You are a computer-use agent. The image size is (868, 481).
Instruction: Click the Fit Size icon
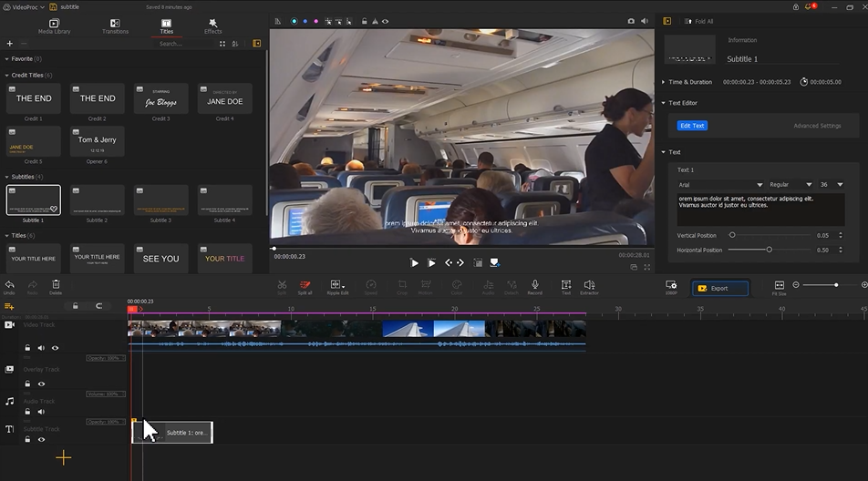click(780, 285)
